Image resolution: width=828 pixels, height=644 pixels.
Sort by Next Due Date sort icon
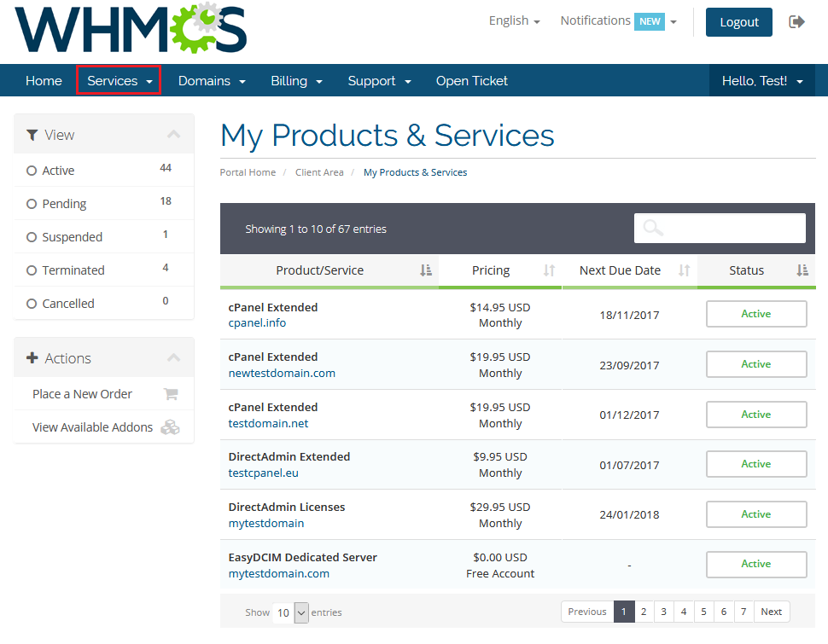(685, 270)
